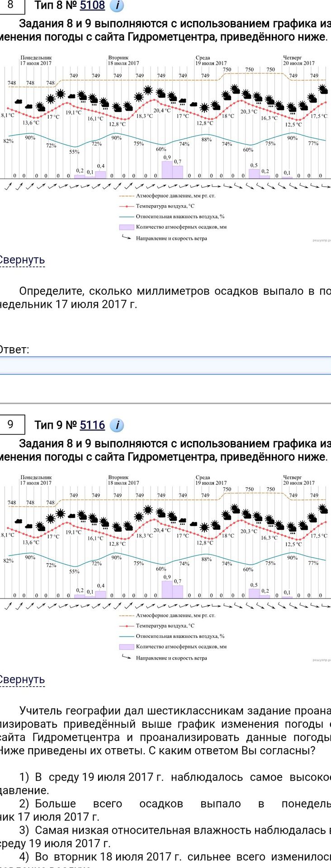
Task: Click the 0,9 precipitation bar in first graph
Action: 167,170
